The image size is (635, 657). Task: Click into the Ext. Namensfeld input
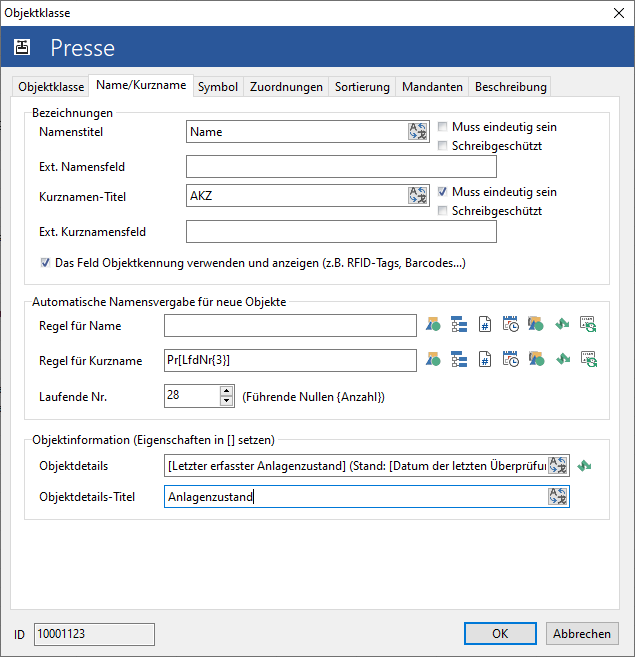(x=341, y=166)
